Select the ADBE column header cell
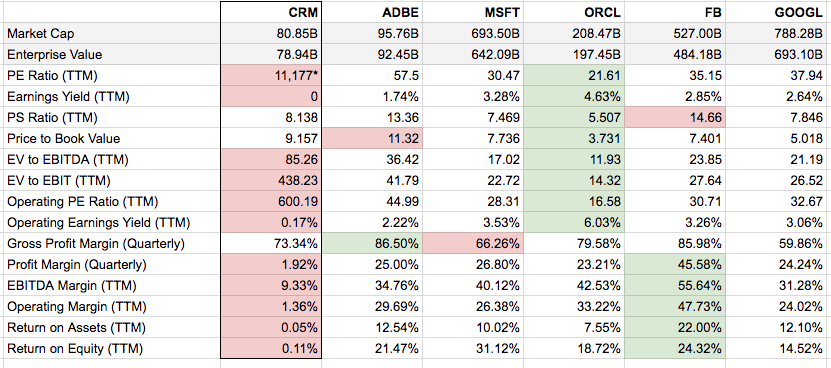 (372, 13)
